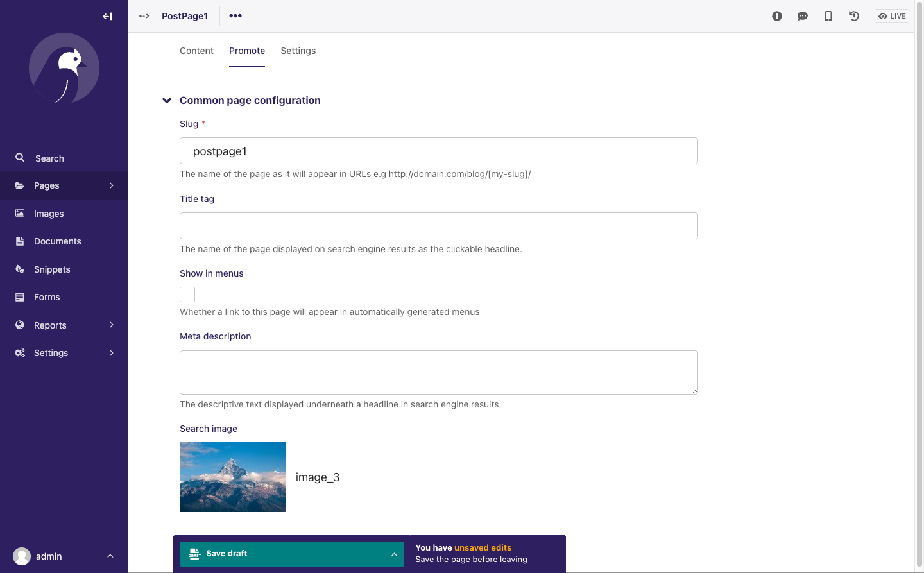This screenshot has height=573, width=924.
Task: Open the mobile preview icon
Action: [828, 16]
